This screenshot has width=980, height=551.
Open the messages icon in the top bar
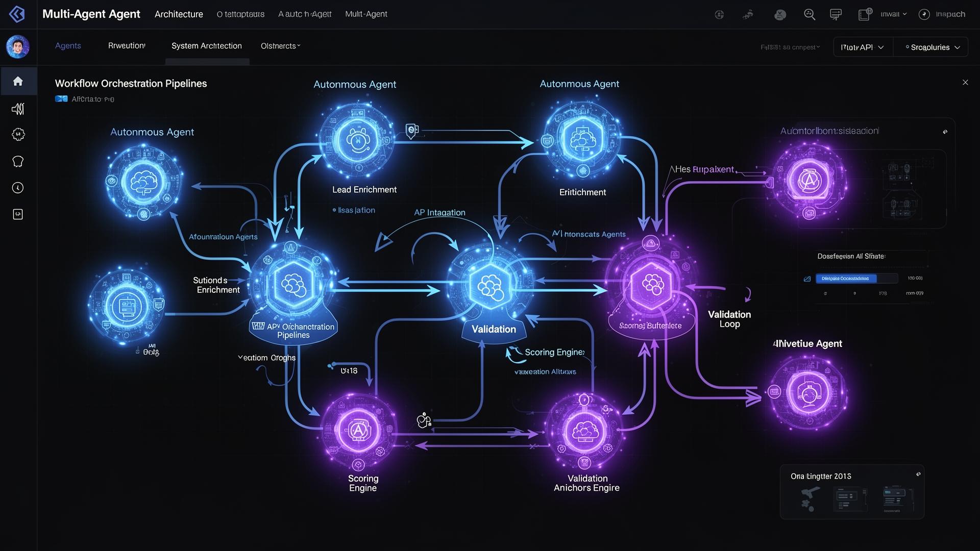pyautogui.click(x=836, y=14)
